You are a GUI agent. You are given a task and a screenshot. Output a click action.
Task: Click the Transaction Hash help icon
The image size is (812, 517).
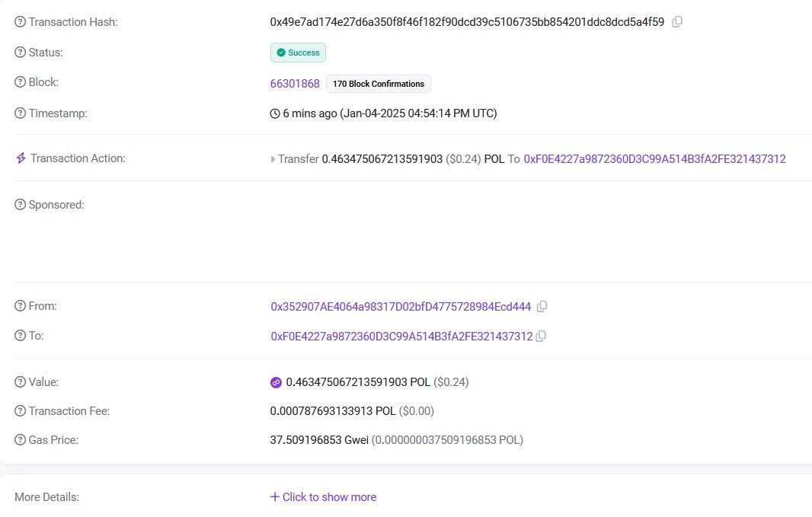click(x=20, y=22)
